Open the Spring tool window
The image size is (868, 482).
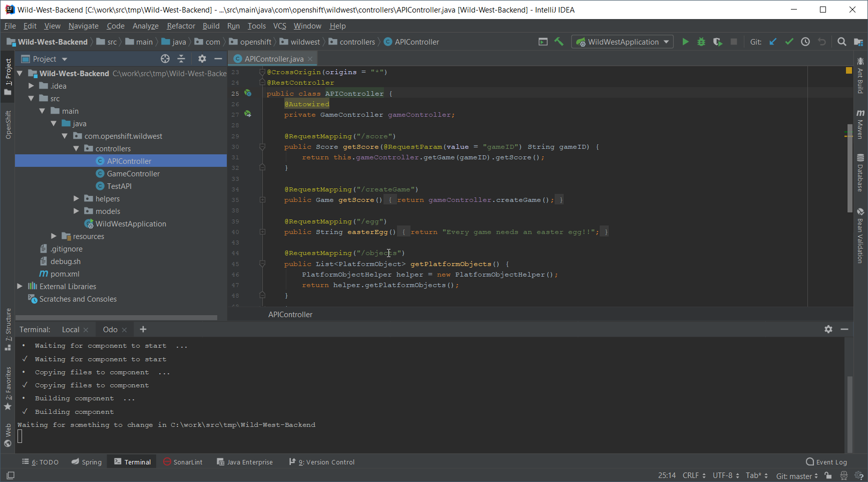[87, 462]
